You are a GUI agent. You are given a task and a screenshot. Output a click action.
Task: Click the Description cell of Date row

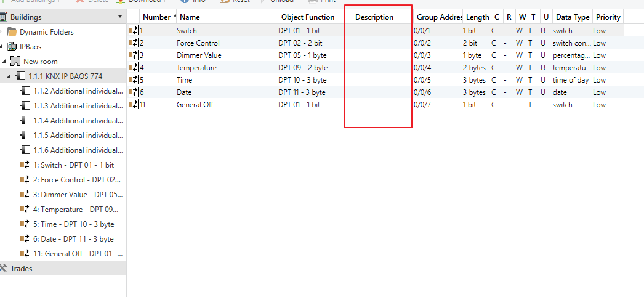[377, 92]
